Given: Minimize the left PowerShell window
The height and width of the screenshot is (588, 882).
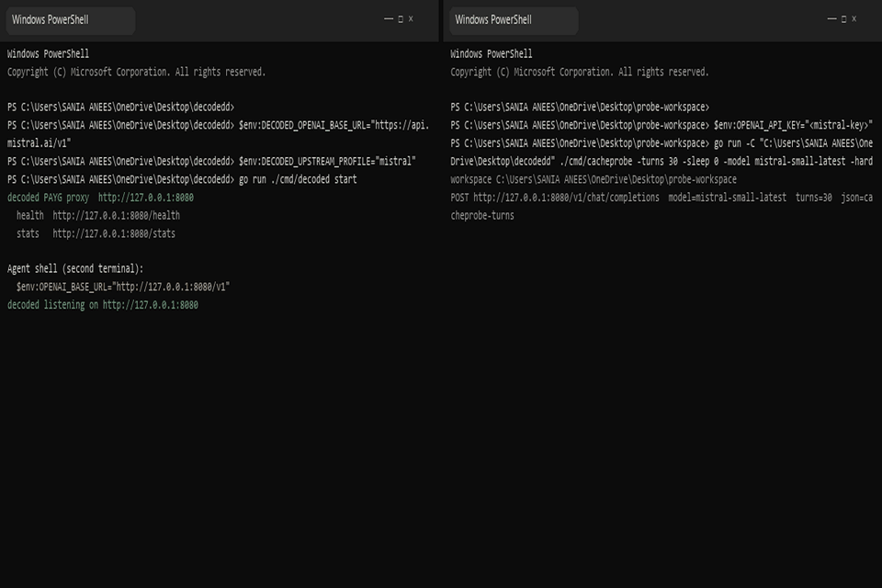Looking at the screenshot, I should (388, 19).
